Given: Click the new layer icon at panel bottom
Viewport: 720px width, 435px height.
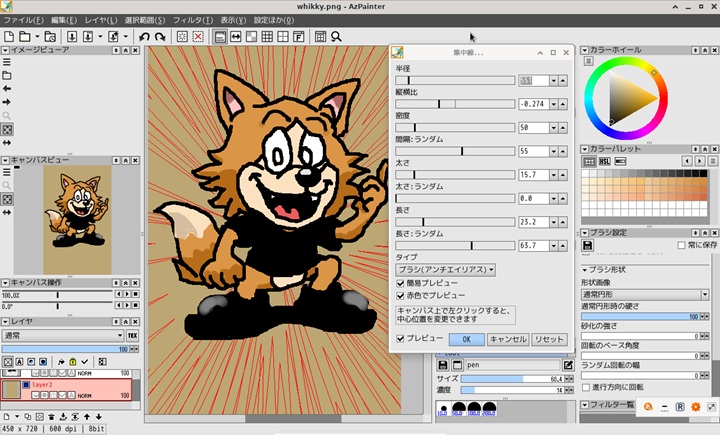Looking at the screenshot, I should coord(6,417).
